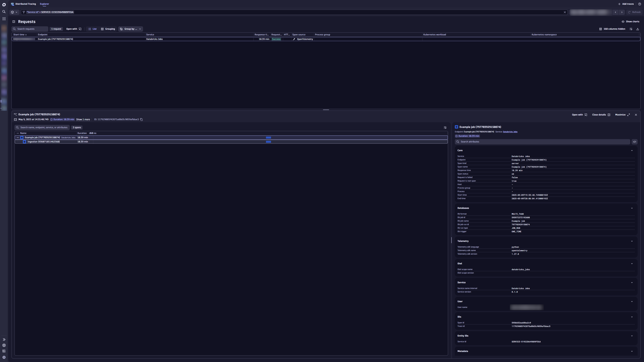This screenshot has width=644, height=362.
Task: Open the help question mark icon
Action: [x=639, y=4]
